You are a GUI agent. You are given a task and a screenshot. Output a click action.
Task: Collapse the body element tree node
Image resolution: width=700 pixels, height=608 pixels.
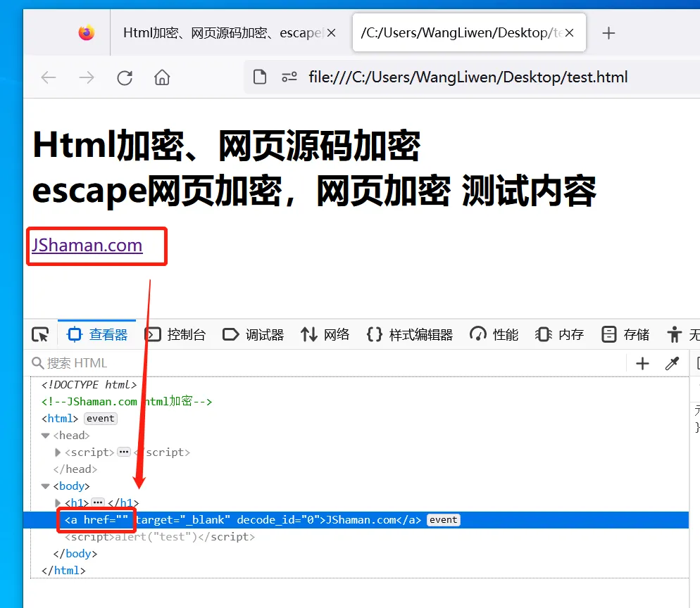pyautogui.click(x=46, y=486)
